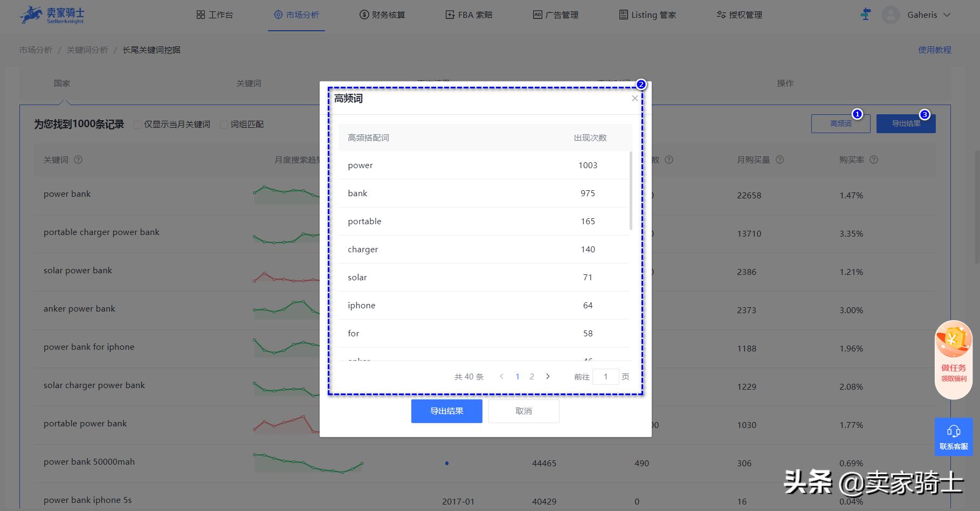Go to next page arrow in dialog
The width and height of the screenshot is (980, 511).
[x=548, y=376]
